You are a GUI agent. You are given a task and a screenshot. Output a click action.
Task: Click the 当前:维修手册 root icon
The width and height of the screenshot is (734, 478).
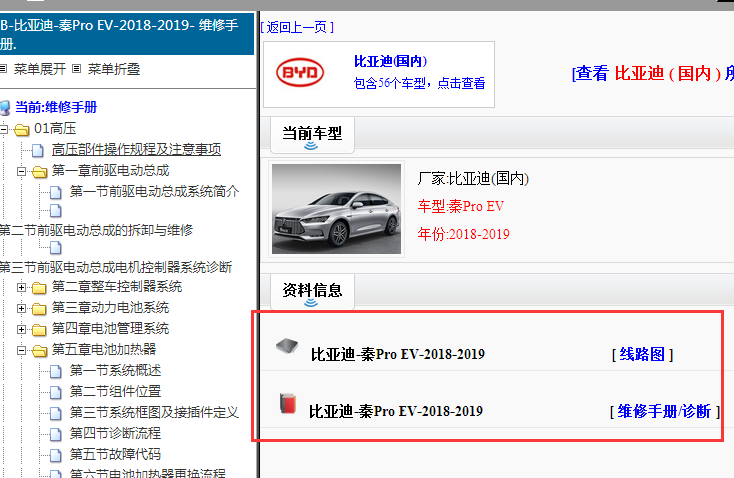5,108
